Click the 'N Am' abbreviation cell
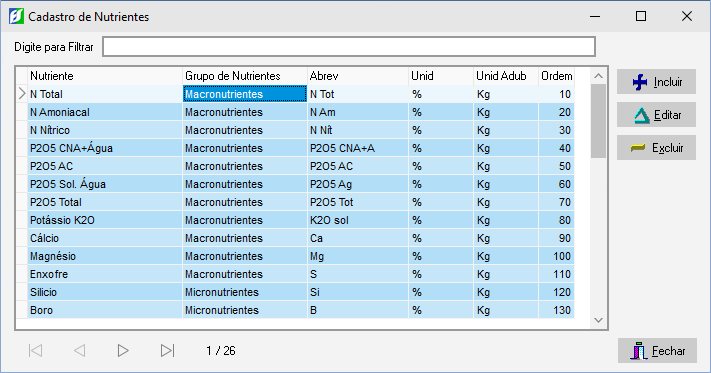This screenshot has width=711, height=373. coord(358,112)
